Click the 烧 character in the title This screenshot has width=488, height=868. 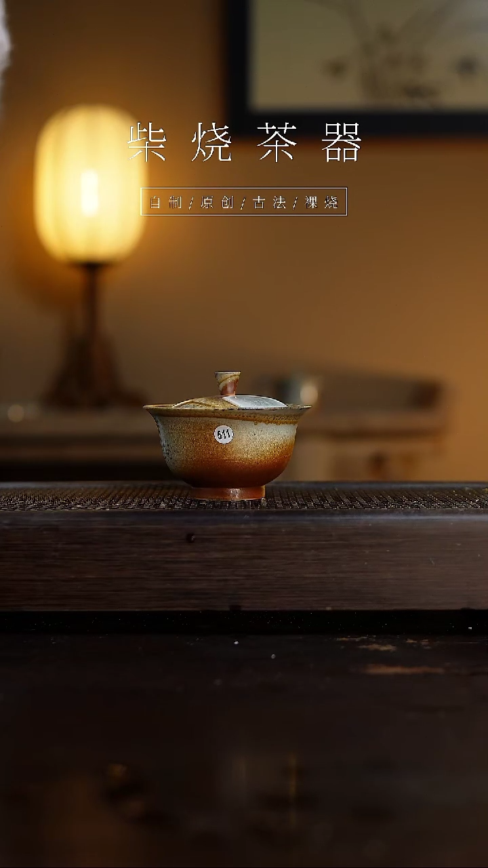pos(211,142)
